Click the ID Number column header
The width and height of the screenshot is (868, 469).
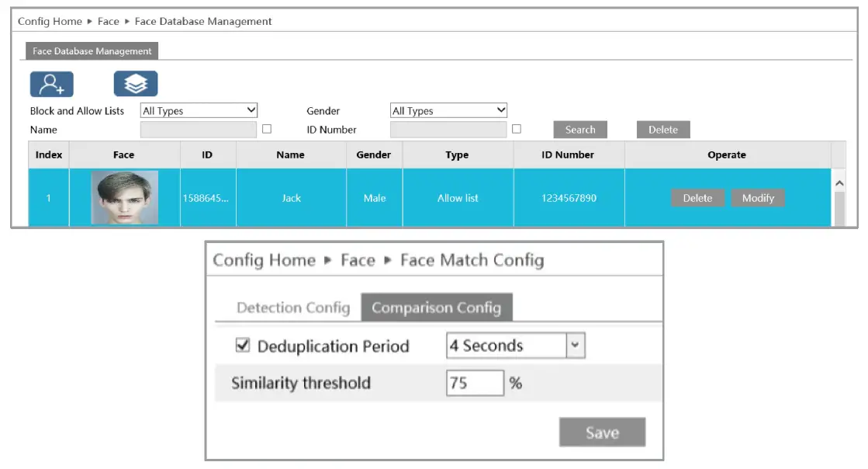click(568, 155)
